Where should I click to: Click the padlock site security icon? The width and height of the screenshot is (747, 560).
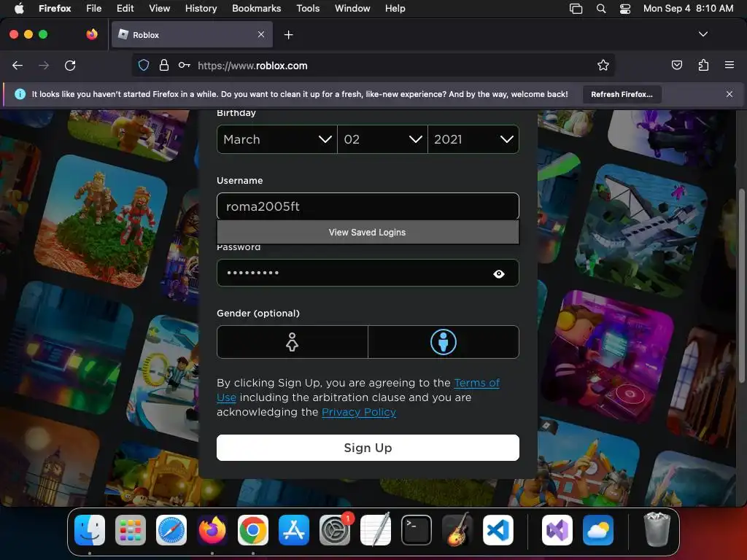[164, 65]
